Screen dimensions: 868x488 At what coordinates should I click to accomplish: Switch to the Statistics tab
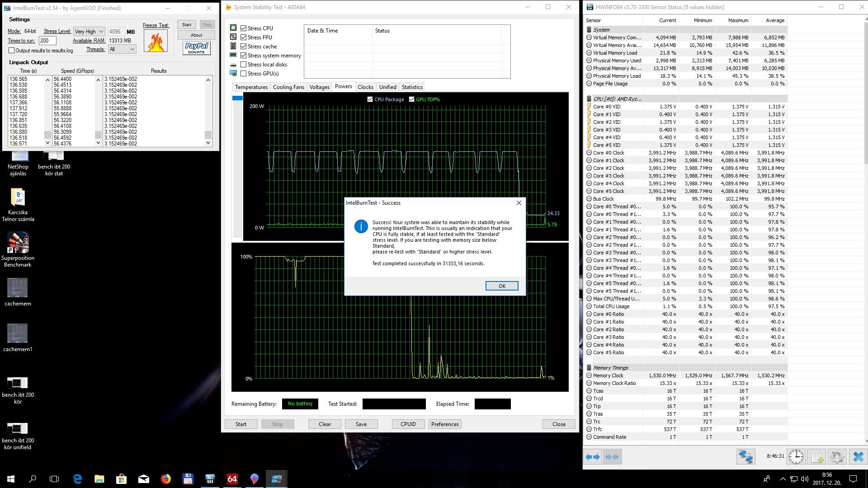click(412, 87)
